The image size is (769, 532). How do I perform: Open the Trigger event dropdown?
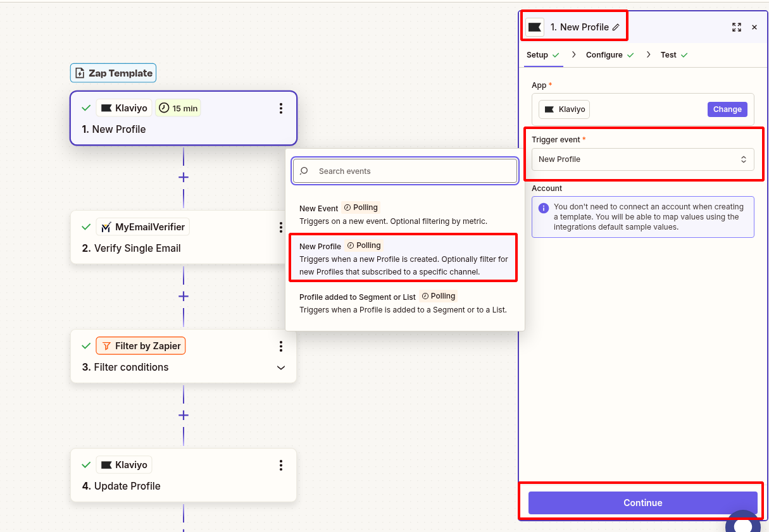pyautogui.click(x=642, y=159)
